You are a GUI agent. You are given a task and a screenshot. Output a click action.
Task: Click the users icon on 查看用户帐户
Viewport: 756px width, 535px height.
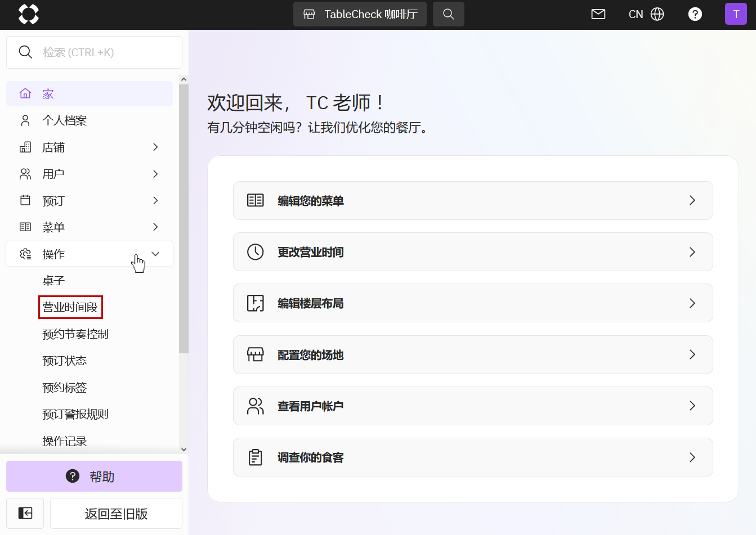[x=256, y=406]
